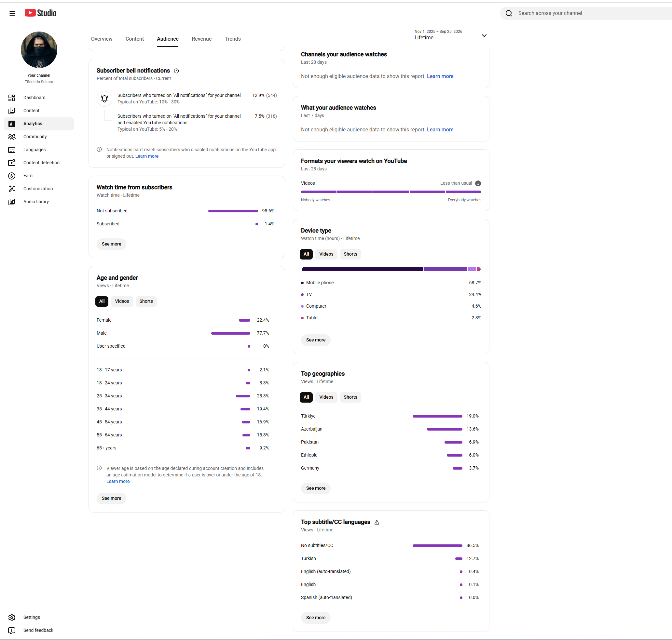
Task: Select the 'Videos' filter in Age and gender
Action: click(x=122, y=301)
